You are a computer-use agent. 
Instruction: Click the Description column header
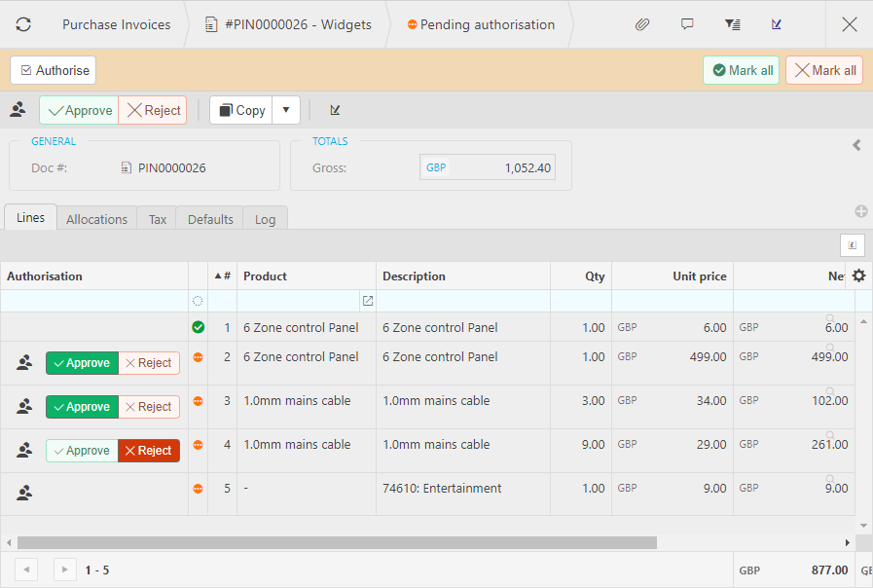click(463, 276)
